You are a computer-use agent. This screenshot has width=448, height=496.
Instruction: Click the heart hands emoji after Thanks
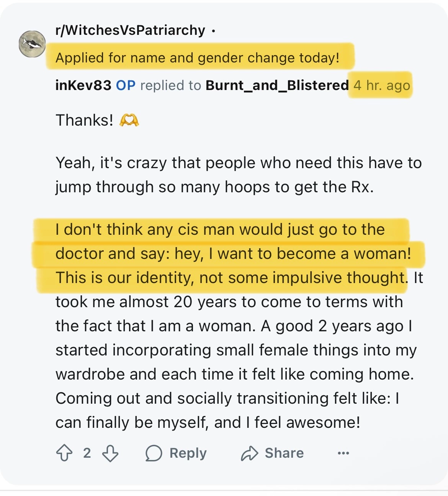pos(129,120)
